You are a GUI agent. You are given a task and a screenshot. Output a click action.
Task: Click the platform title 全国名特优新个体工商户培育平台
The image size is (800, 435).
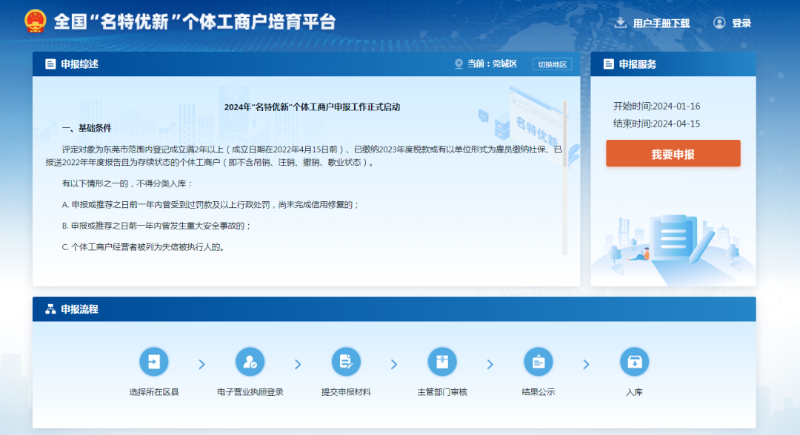point(193,22)
